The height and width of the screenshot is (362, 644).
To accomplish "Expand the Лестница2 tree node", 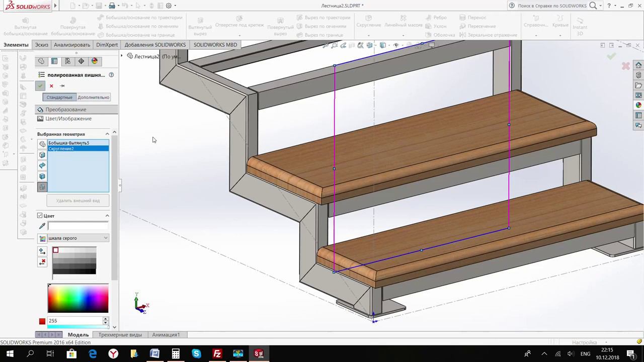I will [122, 56].
